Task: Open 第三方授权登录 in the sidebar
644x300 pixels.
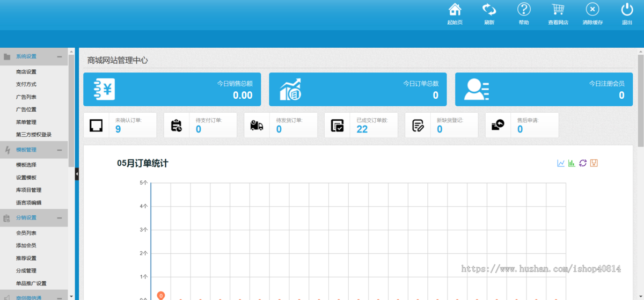Action: 34,135
